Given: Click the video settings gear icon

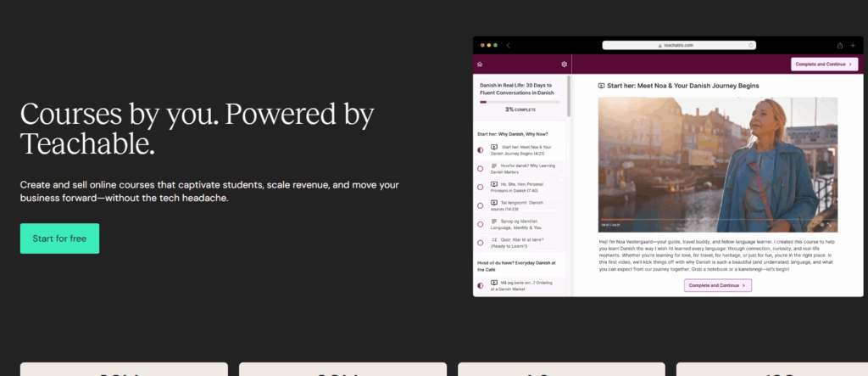Looking at the screenshot, I should coord(821,225).
